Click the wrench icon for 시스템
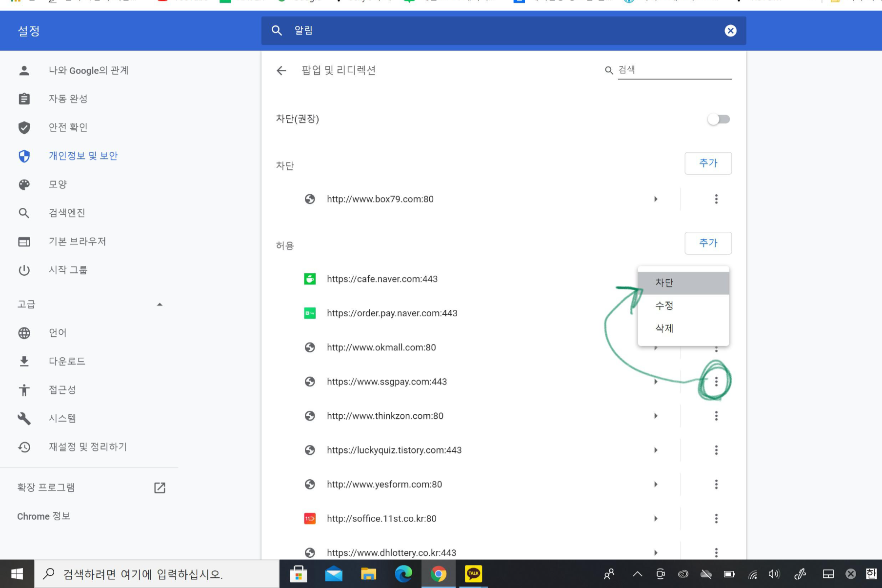The image size is (882, 588). click(x=24, y=418)
